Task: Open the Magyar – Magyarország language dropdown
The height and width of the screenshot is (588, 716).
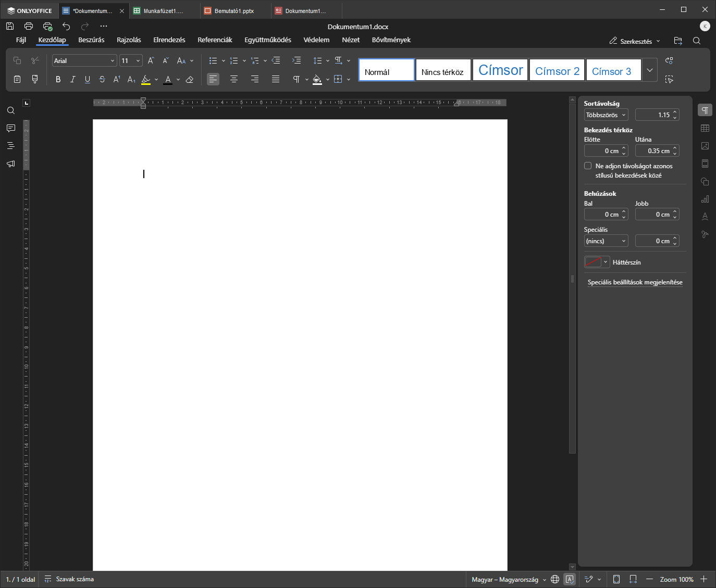Action: 509,579
